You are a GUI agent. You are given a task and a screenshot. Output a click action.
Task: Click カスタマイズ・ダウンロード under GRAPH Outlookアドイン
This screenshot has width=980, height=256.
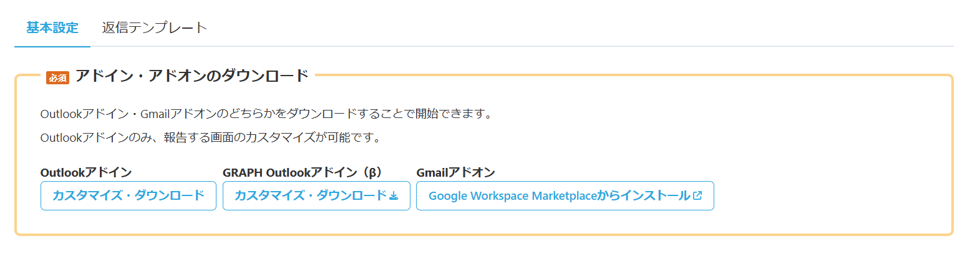pyautogui.click(x=316, y=195)
